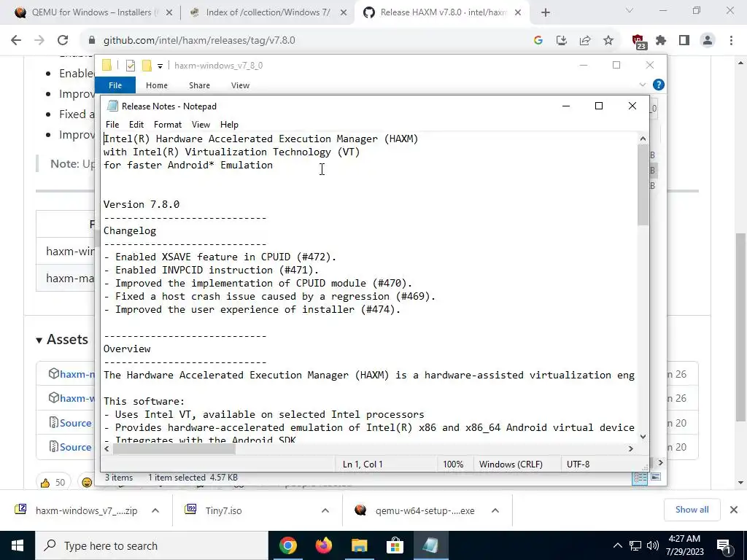This screenshot has height=560, width=747.
Task: Open qemu-w64-setup download options chevron
Action: [x=495, y=510]
